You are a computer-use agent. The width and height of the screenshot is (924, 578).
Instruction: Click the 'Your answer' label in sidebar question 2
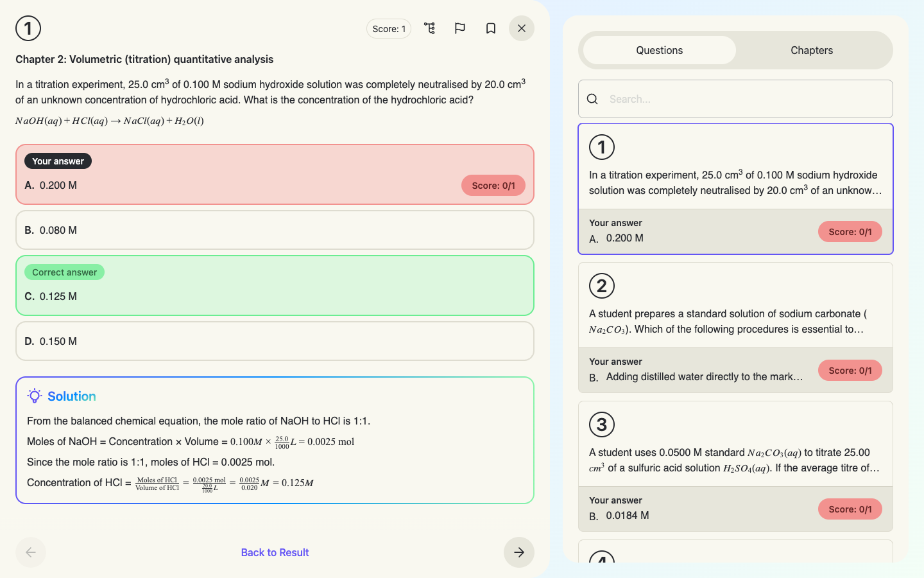click(615, 362)
